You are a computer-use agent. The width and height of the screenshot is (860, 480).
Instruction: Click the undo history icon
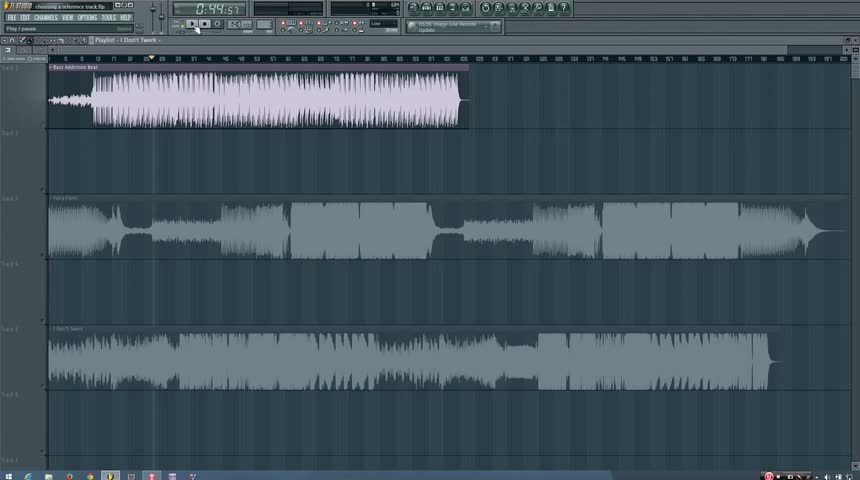tap(485, 8)
